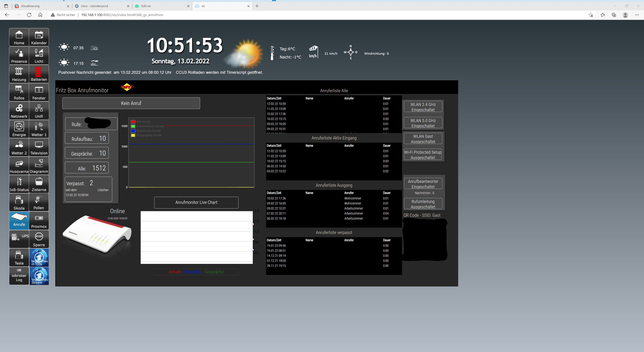644x352 pixels.
Task: Open the Rollos shutter icon
Action: [x=19, y=92]
